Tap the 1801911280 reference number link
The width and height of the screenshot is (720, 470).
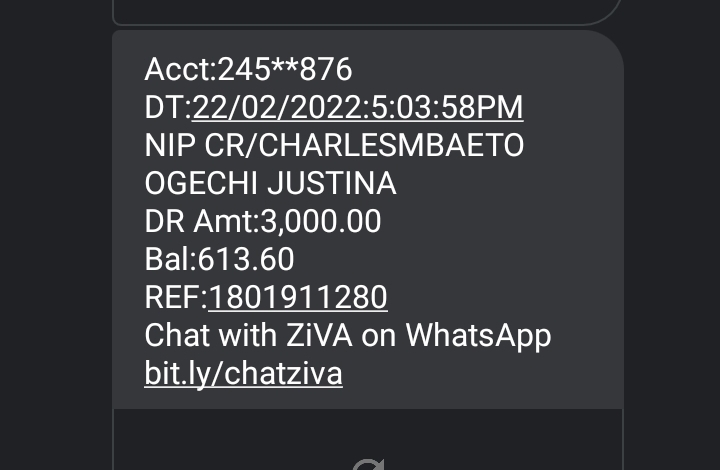click(298, 297)
